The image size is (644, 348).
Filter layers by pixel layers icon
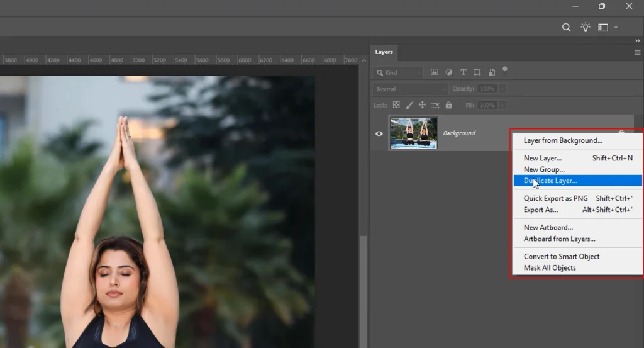434,72
